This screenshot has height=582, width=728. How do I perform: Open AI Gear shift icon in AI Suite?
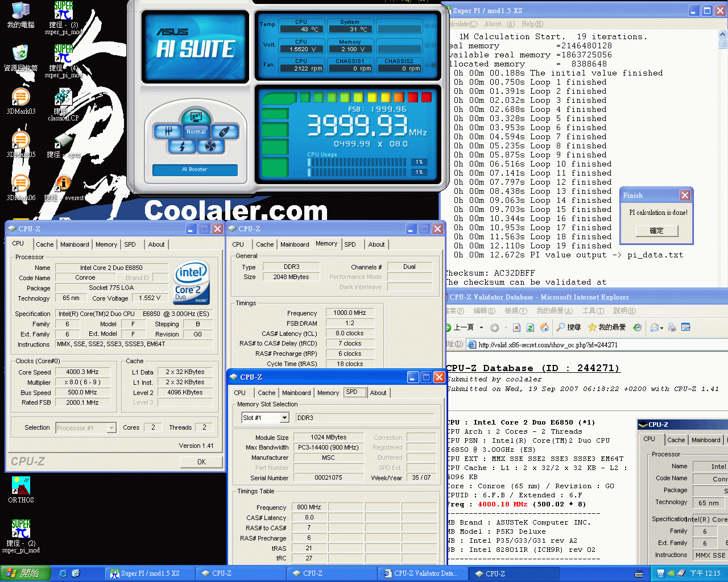[168, 132]
